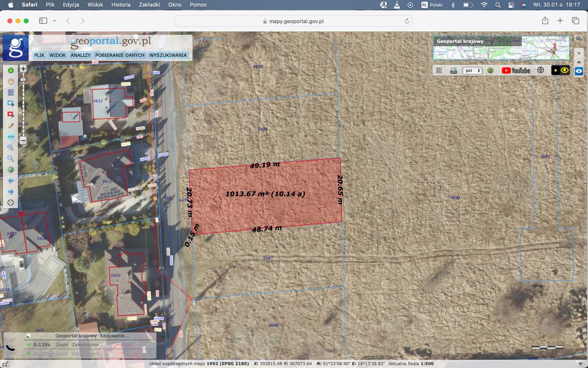Open the table list tool below hand

(11, 92)
